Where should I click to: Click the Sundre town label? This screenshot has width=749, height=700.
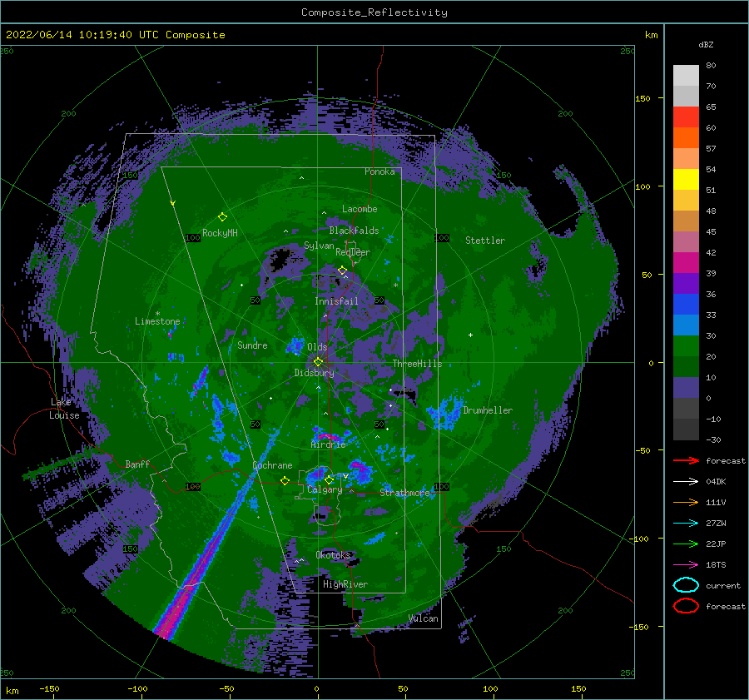pyautogui.click(x=252, y=345)
